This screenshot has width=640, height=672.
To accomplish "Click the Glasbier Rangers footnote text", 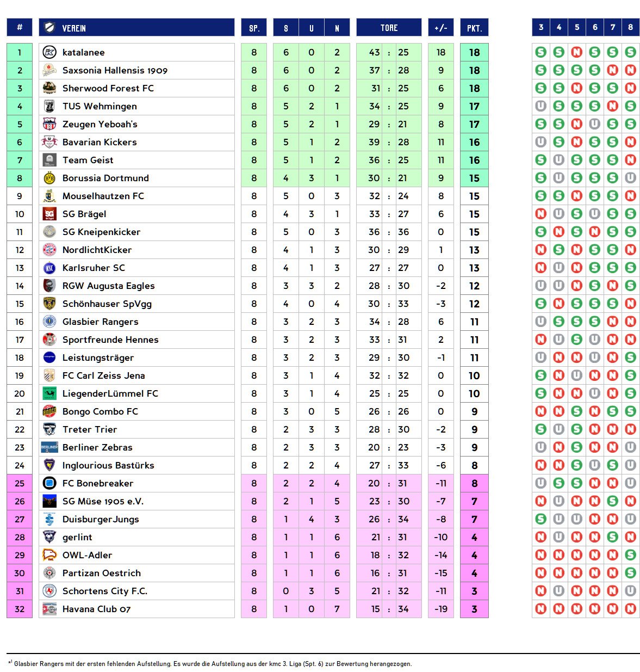I will click(213, 664).
